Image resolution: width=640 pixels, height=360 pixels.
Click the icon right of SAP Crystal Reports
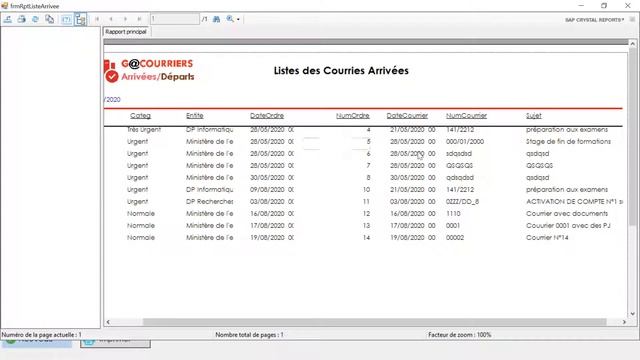[x=632, y=20]
